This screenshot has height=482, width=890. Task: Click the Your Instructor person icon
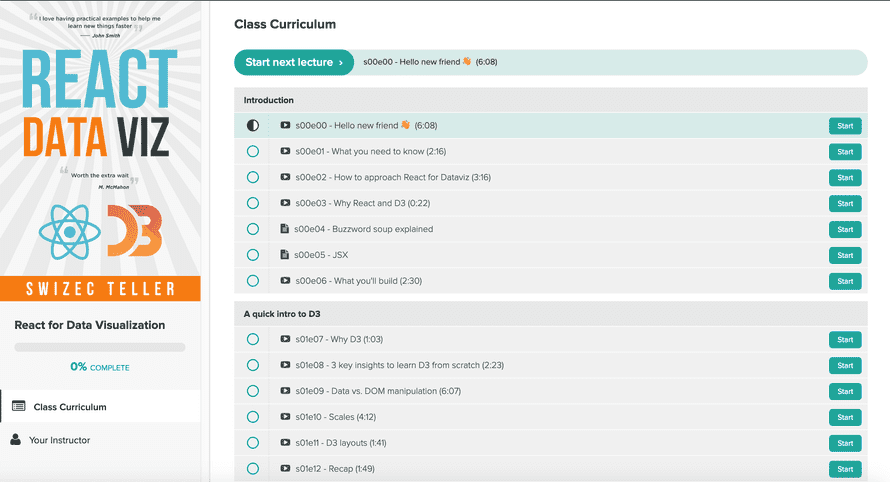pos(16,440)
